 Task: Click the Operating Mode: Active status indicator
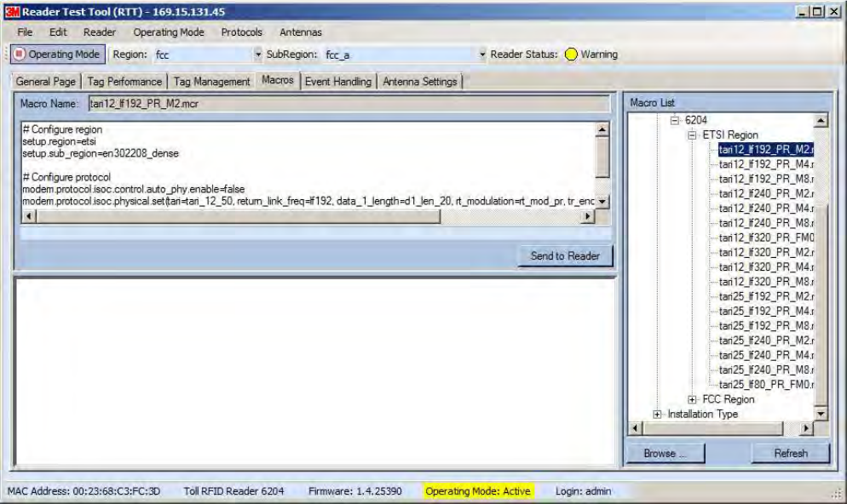(478, 491)
